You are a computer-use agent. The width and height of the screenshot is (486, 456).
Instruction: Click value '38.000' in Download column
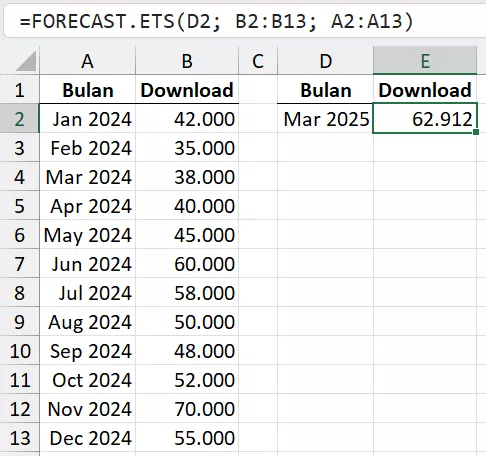pos(187,177)
